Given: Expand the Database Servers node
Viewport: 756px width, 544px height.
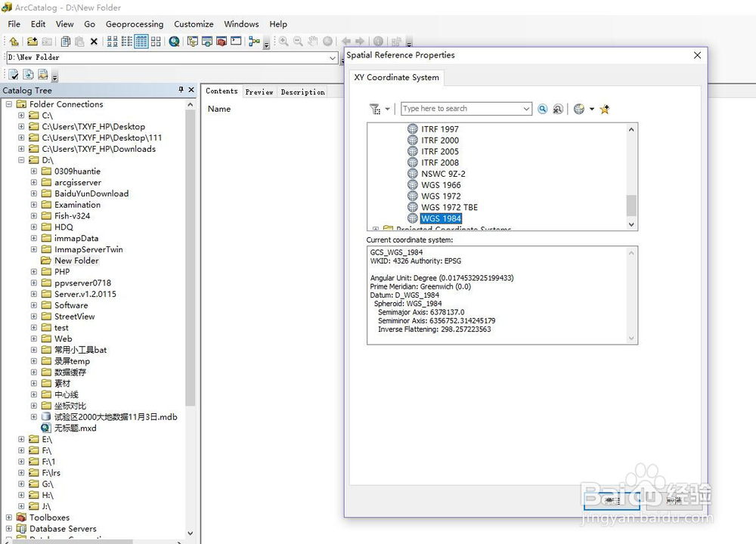Looking at the screenshot, I should click(8, 529).
